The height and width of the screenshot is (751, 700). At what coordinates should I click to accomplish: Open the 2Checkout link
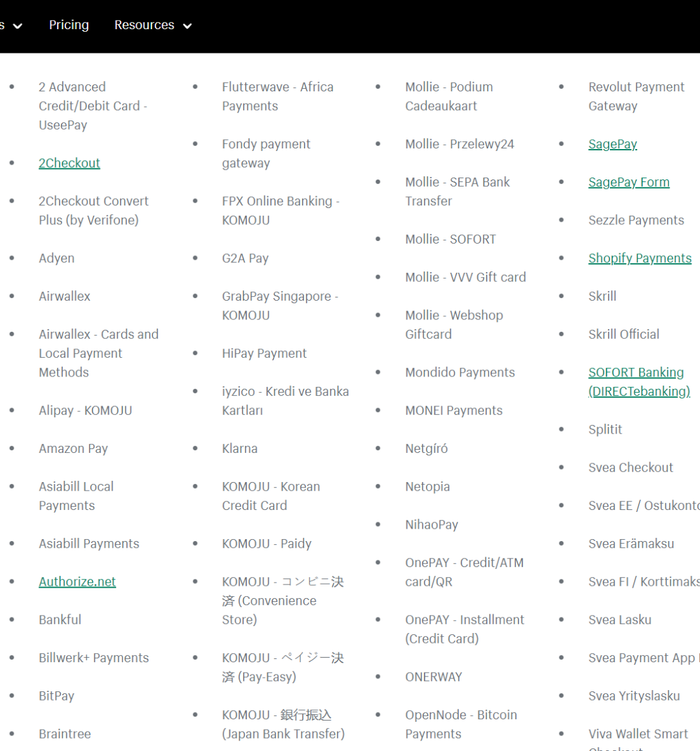coord(69,163)
